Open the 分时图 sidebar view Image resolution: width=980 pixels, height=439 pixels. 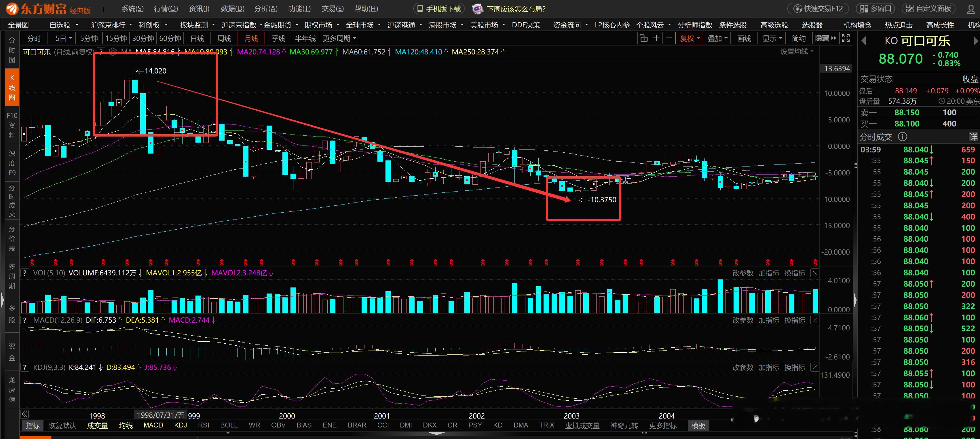click(12, 50)
